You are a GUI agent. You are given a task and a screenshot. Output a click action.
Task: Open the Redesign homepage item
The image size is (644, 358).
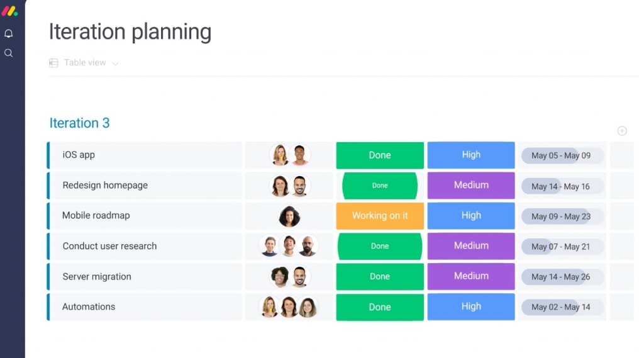[105, 186]
